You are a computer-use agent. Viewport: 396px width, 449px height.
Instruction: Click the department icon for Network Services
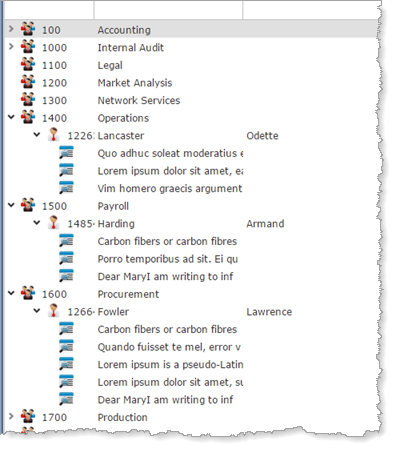[x=28, y=100]
